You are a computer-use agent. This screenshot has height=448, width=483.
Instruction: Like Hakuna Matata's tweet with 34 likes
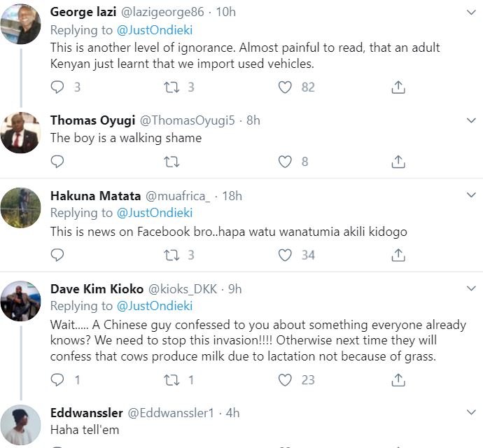coord(285,255)
